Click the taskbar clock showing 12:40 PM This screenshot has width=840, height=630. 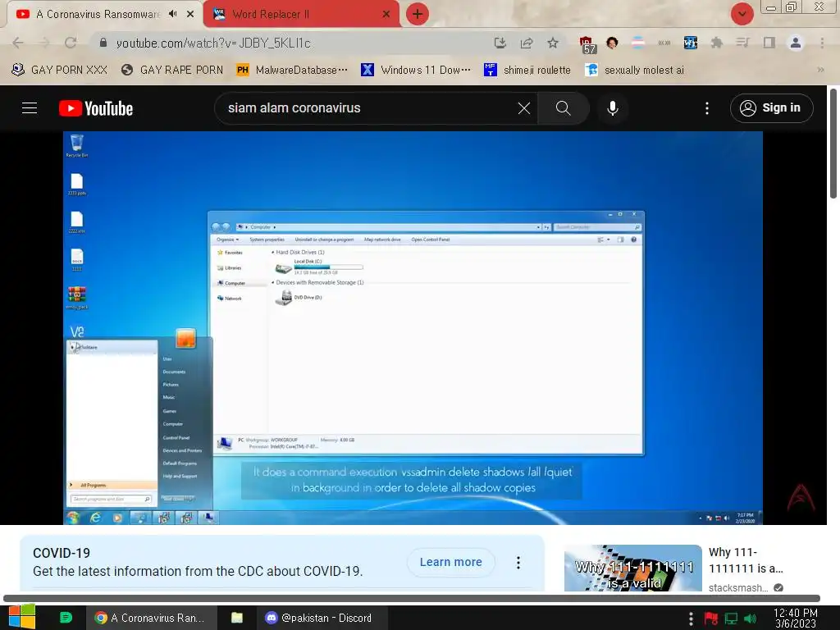(796, 618)
